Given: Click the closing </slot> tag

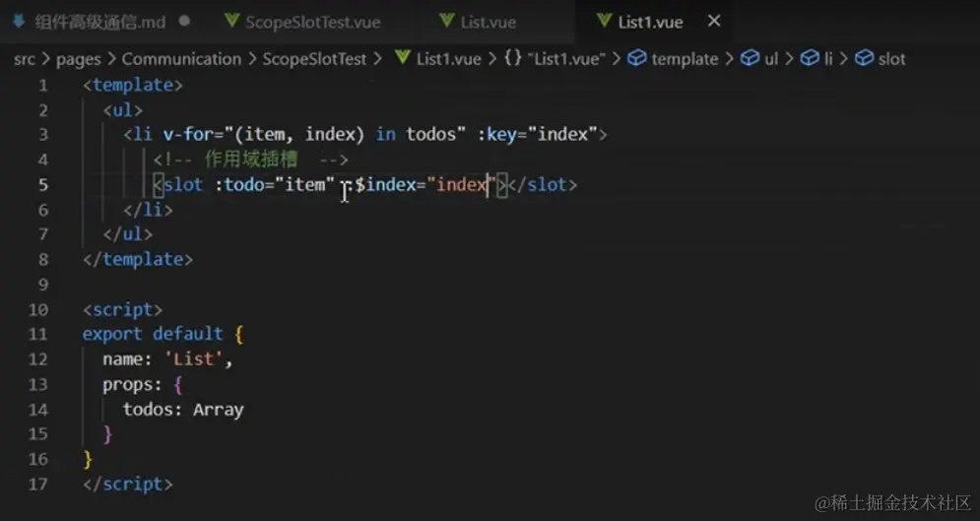Looking at the screenshot, I should tap(543, 185).
